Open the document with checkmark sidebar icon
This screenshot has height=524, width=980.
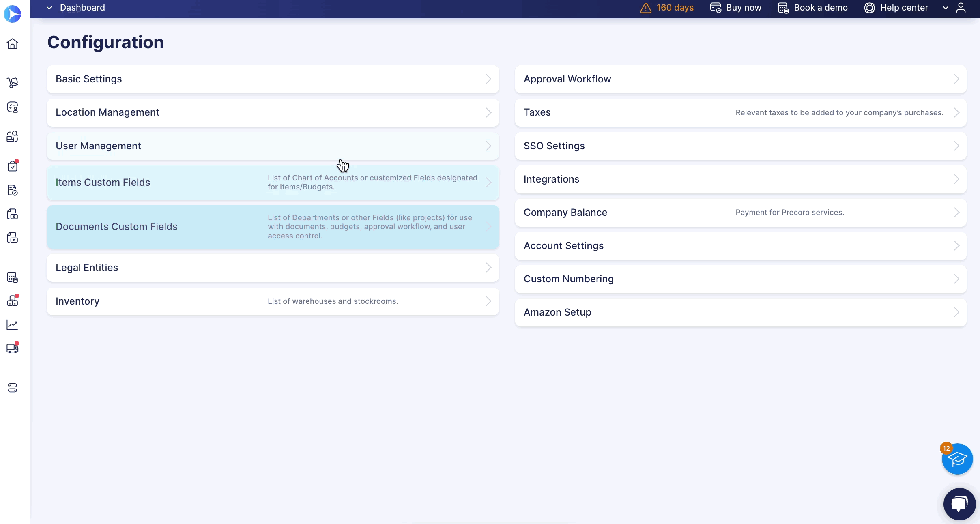point(13,190)
